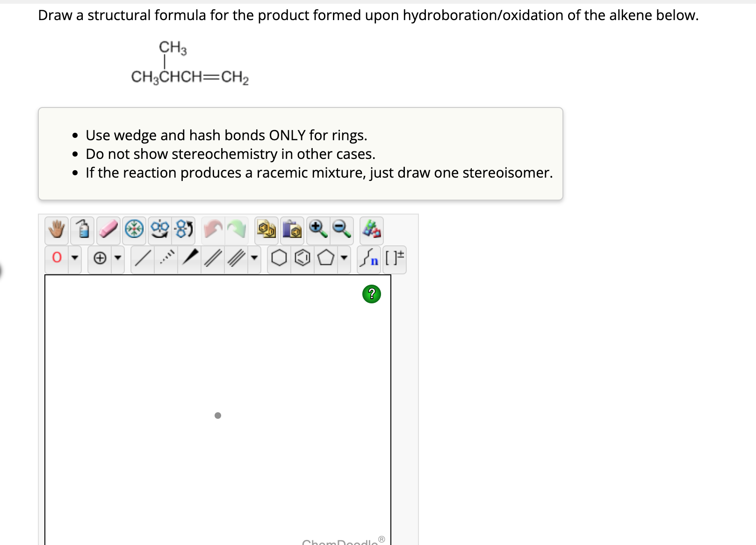
Task: Expand the ring tool options dropdown
Action: 344,258
